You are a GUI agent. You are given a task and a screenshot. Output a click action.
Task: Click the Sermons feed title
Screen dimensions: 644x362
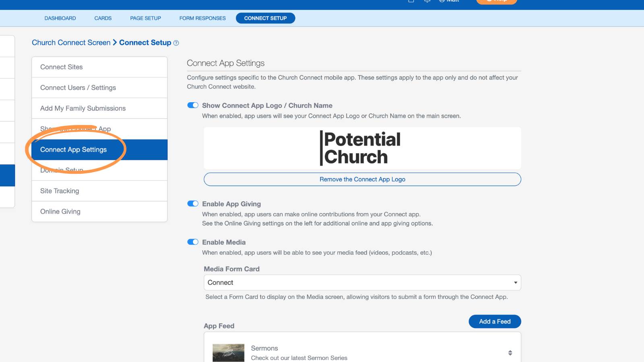(264, 348)
